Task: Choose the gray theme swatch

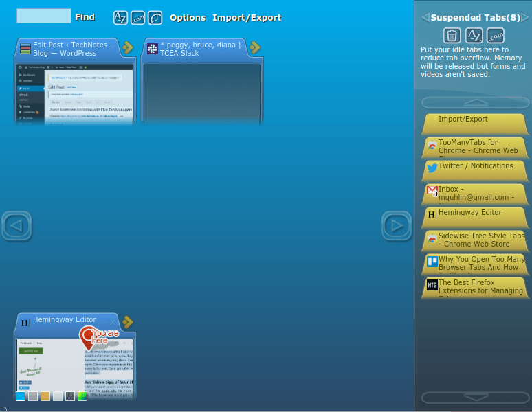Action: 33,396
